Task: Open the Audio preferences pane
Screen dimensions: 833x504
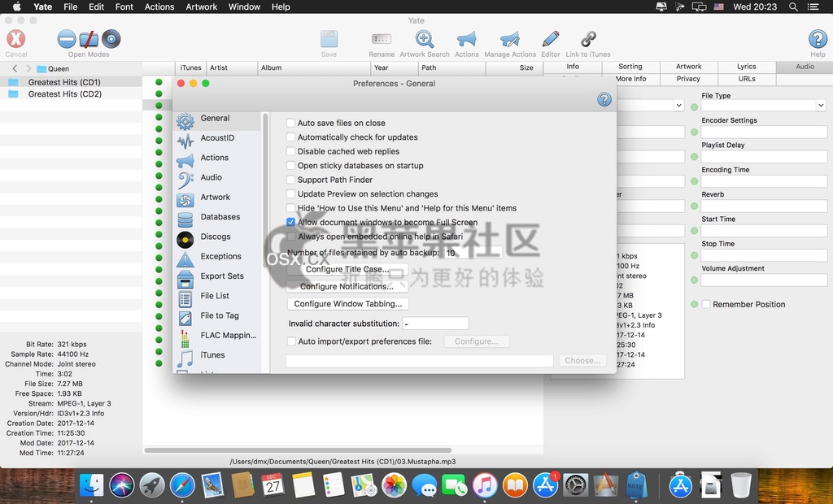Action: [218, 179]
